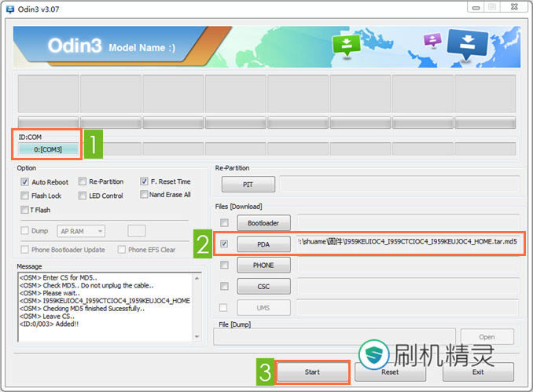This screenshot has height=392, width=533.
Task: Select the 0:[COM3] port indicator
Action: point(48,148)
